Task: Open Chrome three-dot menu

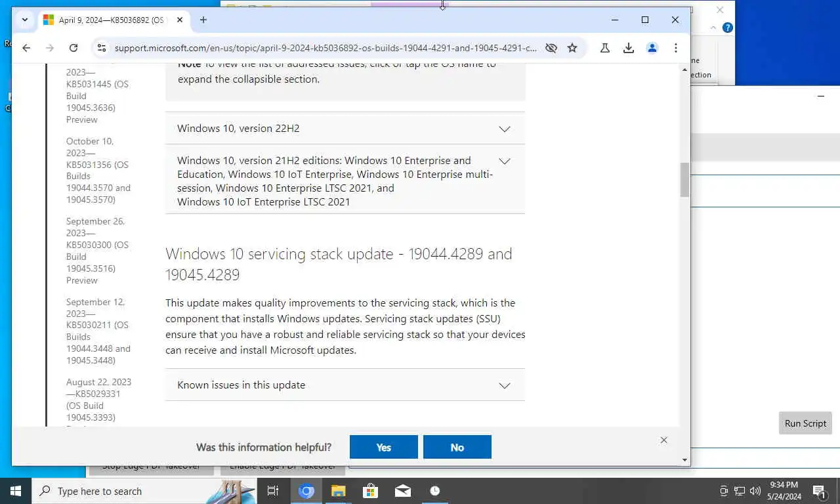Action: 675,48
